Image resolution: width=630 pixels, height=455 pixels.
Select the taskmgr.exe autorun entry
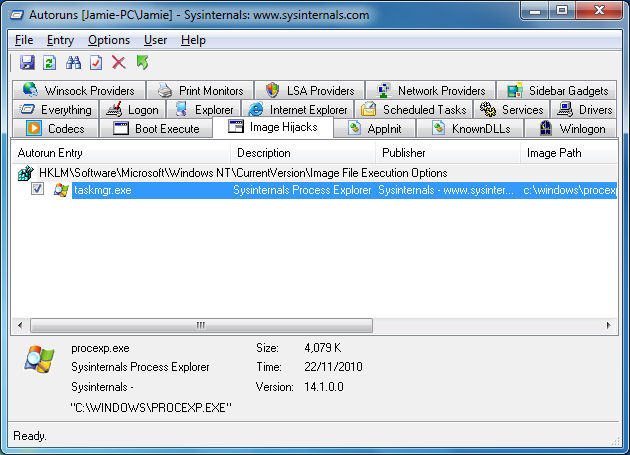tap(344, 190)
